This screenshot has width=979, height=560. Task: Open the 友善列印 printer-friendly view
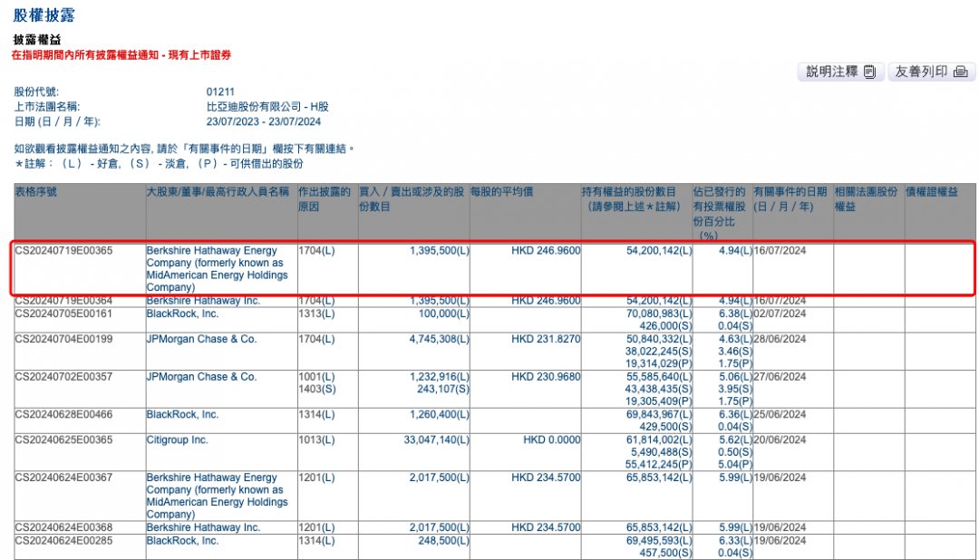pos(923,72)
